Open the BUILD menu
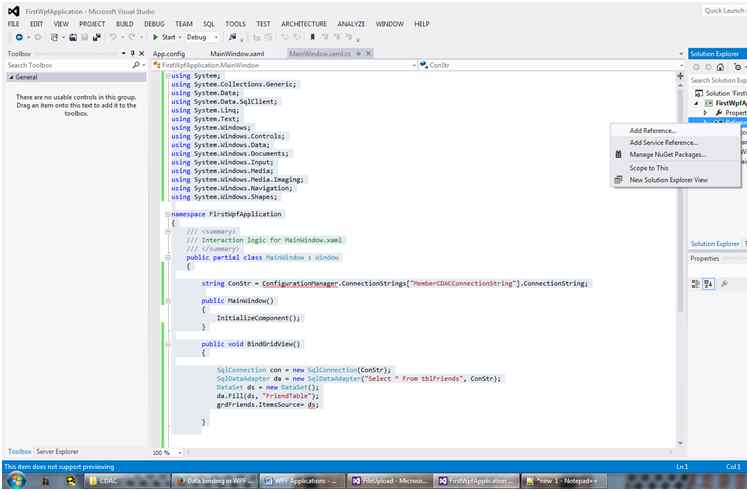 click(124, 22)
